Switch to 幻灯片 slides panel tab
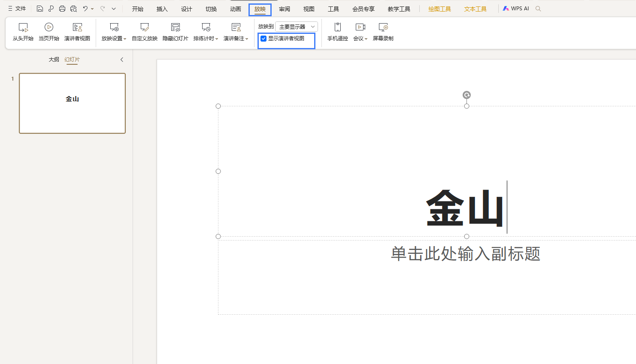 (x=72, y=60)
